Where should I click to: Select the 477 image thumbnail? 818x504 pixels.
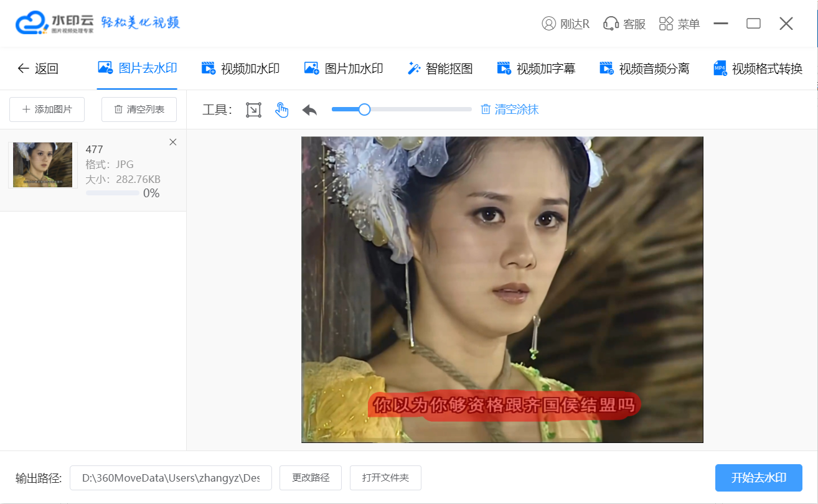point(43,165)
